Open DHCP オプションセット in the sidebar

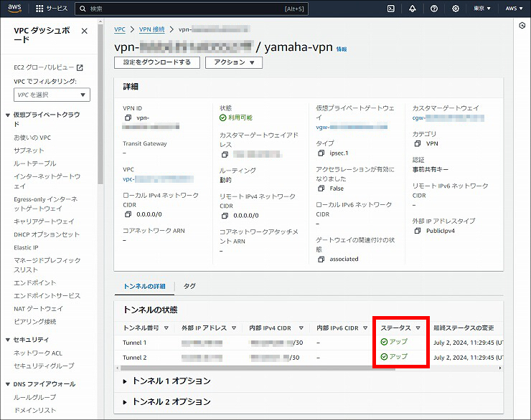click(x=47, y=234)
